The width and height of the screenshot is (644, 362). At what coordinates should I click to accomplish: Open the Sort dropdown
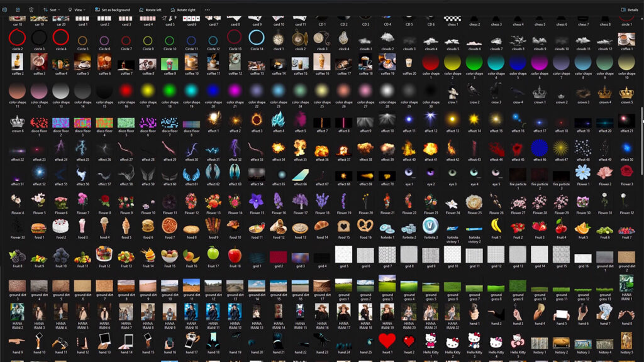pos(52,10)
